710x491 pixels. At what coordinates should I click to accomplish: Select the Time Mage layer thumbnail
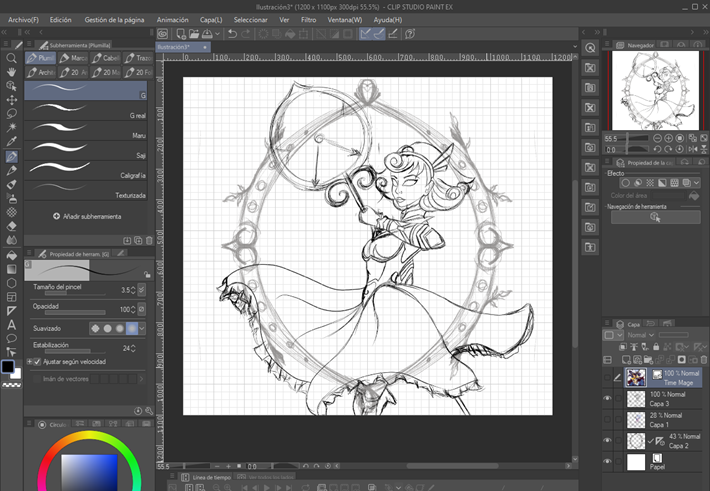(636, 377)
